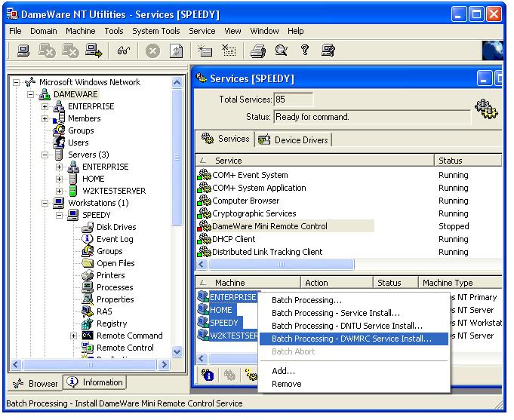This screenshot has height=420, width=514.
Task: Click the Event Log info icon
Action: point(88,239)
